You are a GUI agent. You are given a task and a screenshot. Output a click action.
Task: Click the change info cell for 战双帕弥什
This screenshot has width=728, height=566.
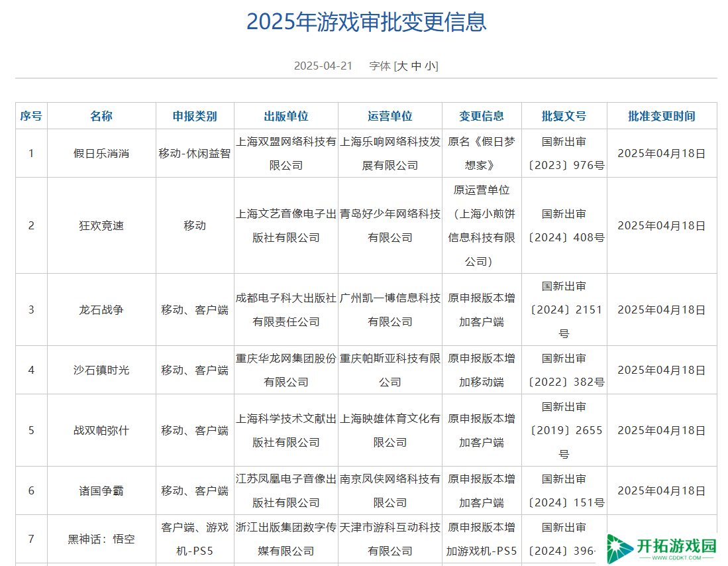[x=482, y=430]
